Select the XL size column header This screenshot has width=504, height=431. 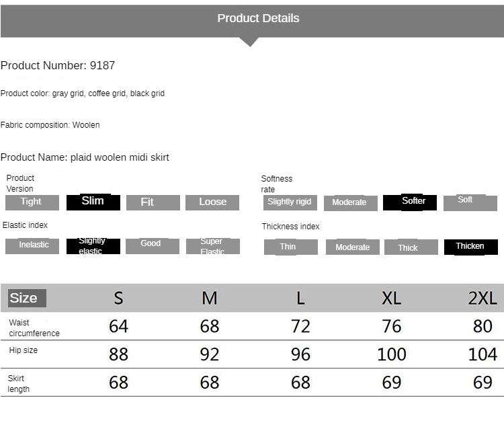click(392, 298)
